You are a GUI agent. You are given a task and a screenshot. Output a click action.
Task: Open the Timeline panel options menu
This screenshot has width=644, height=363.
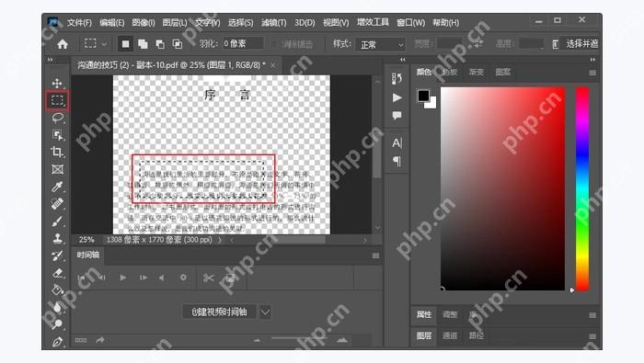tap(375, 255)
